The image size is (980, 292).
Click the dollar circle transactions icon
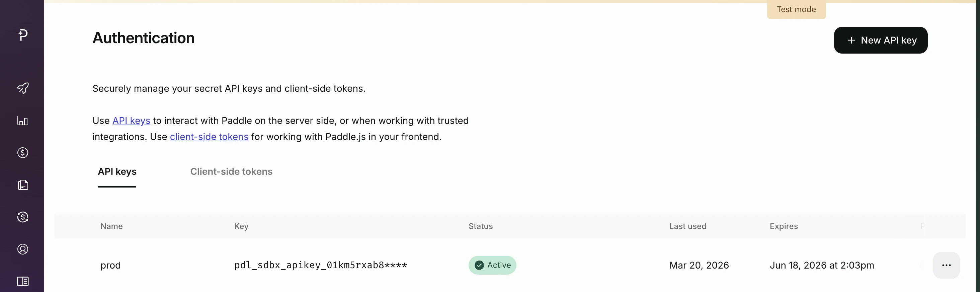[22, 153]
